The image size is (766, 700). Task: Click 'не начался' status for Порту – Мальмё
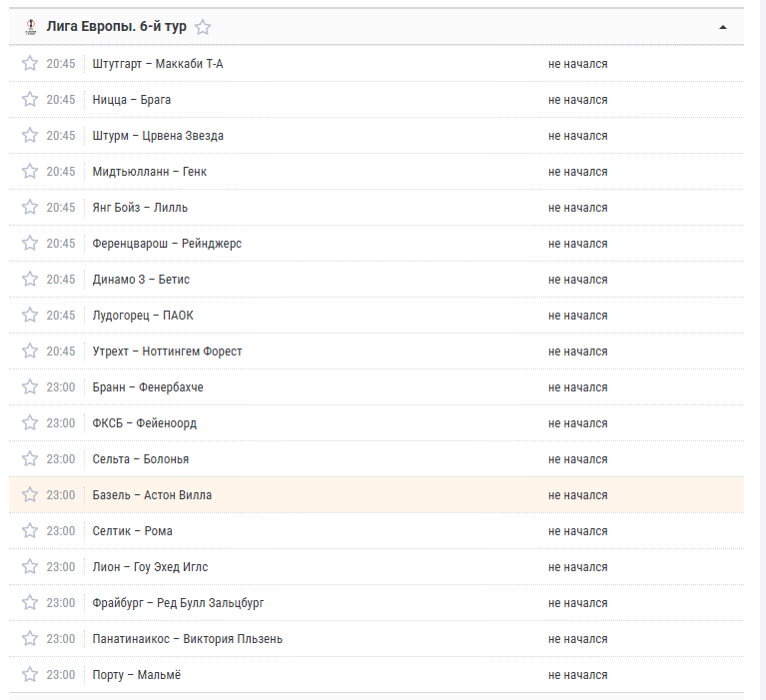click(577, 675)
